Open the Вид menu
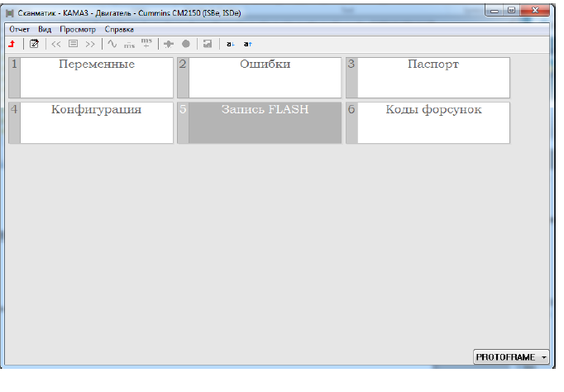564x392 pixels. 45,30
